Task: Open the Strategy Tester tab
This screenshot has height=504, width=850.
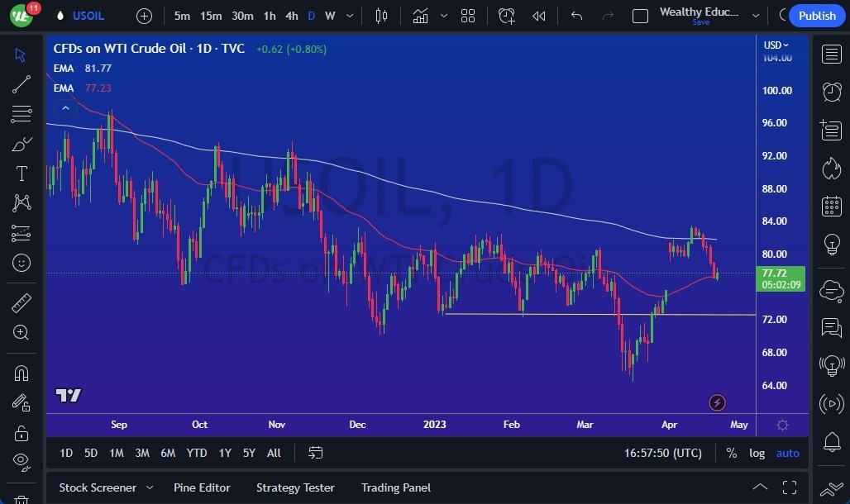Action: 295,487
